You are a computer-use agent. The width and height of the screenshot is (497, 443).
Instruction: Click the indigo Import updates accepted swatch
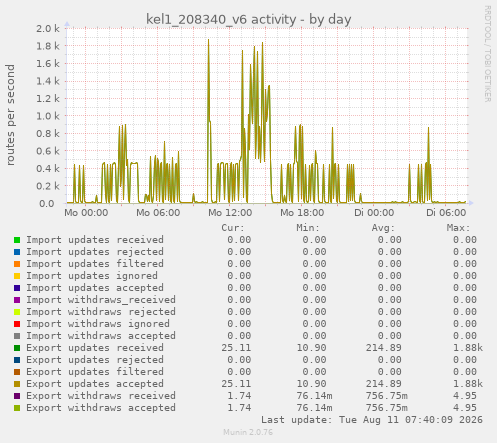[17, 288]
